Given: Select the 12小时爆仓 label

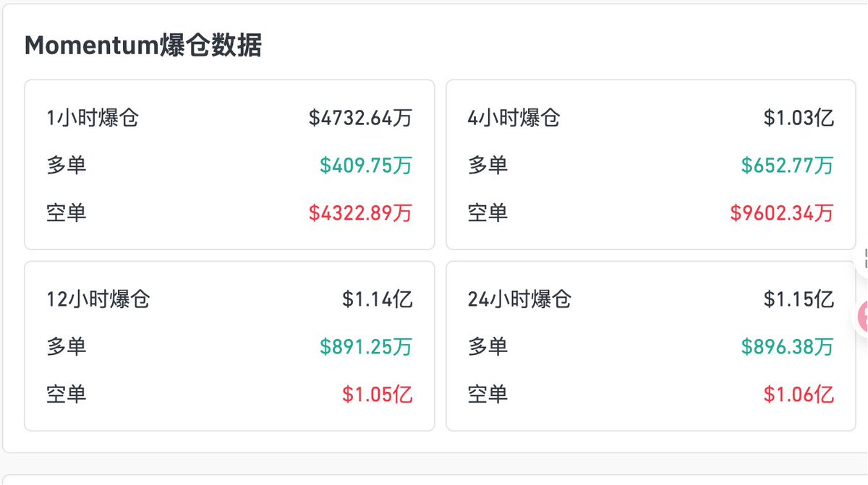Looking at the screenshot, I should [x=98, y=299].
